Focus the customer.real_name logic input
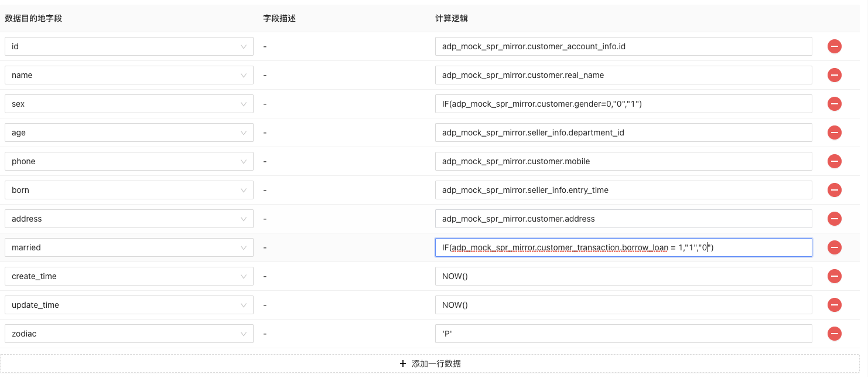This screenshot has height=377, width=868. click(x=623, y=75)
